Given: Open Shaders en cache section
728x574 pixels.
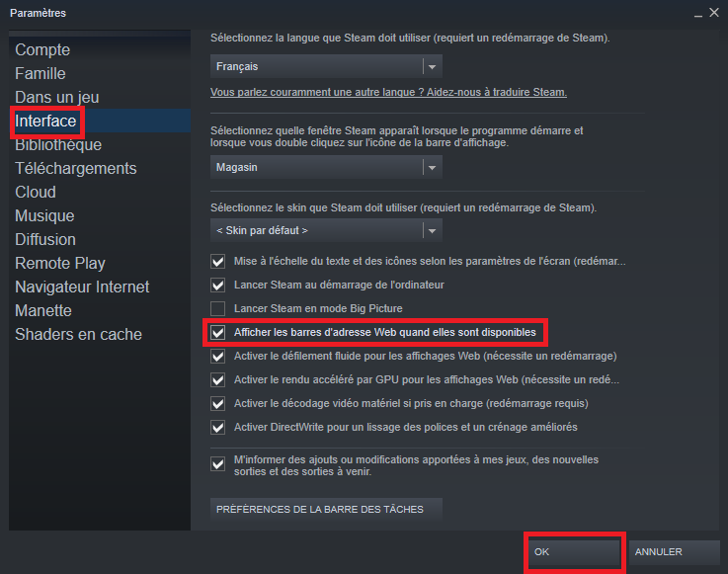Looking at the screenshot, I should point(78,334).
